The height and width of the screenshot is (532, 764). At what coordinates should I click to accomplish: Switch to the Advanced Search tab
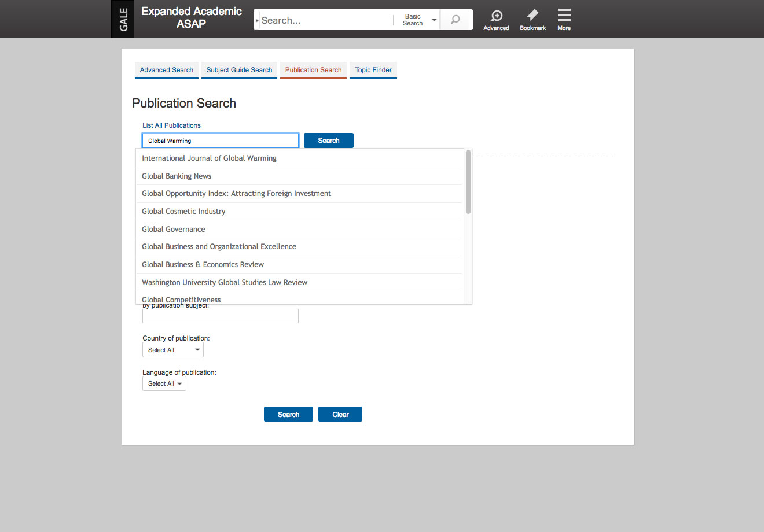167,70
